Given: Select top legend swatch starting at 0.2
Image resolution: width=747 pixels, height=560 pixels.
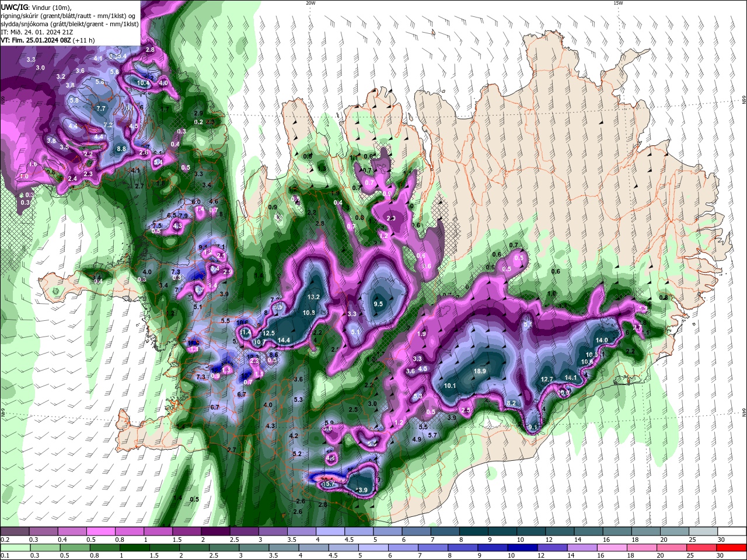Looking at the screenshot, I should pos(15,531).
